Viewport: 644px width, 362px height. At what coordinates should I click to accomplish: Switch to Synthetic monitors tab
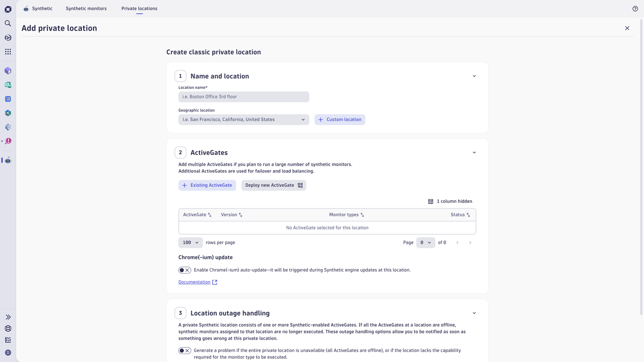click(x=86, y=8)
